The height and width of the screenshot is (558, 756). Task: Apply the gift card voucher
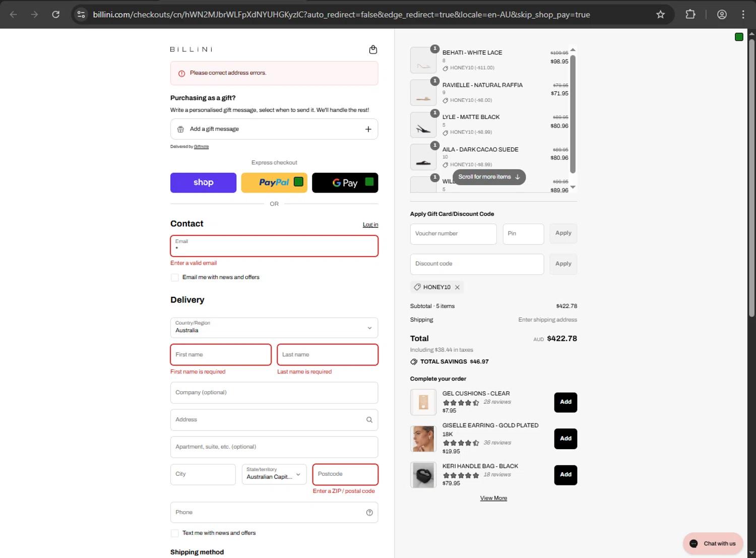click(563, 233)
